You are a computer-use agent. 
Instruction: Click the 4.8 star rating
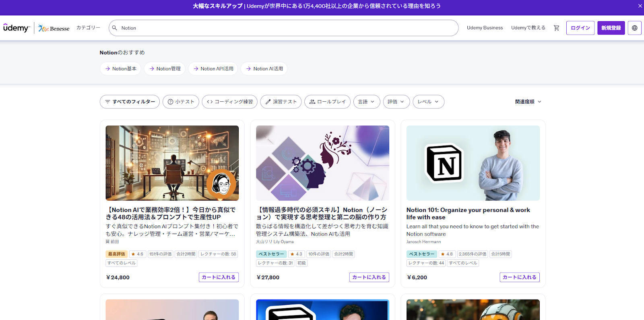pyautogui.click(x=447, y=254)
